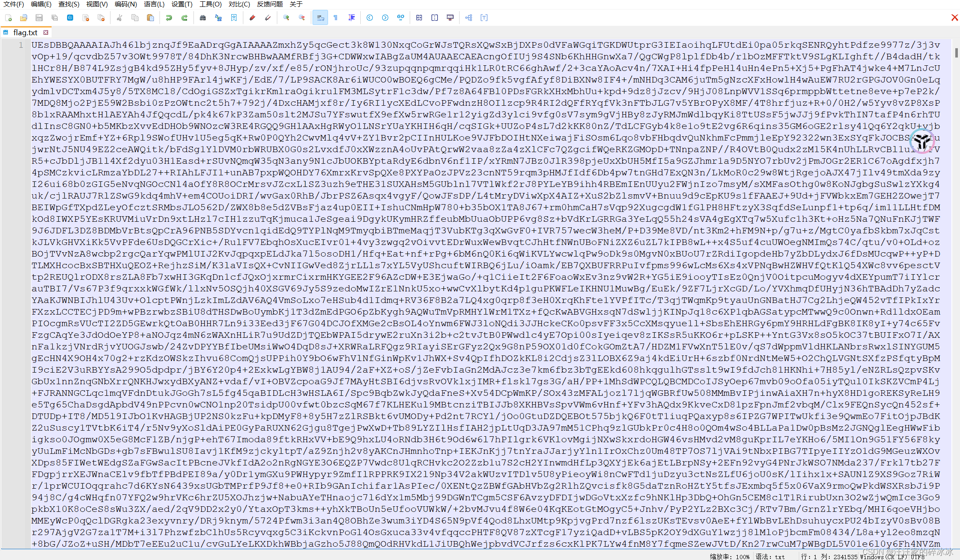Click the paste clipboard icon
Image resolution: width=960 pixels, height=560 pixels.
(150, 18)
